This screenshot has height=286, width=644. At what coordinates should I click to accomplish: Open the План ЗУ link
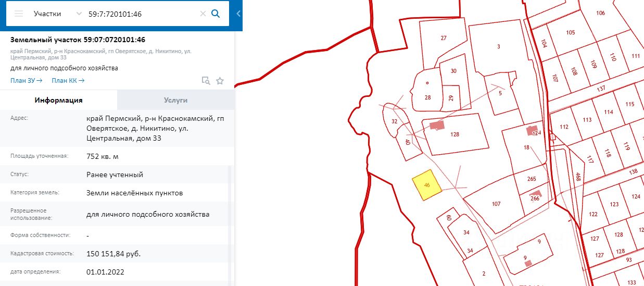(26, 81)
